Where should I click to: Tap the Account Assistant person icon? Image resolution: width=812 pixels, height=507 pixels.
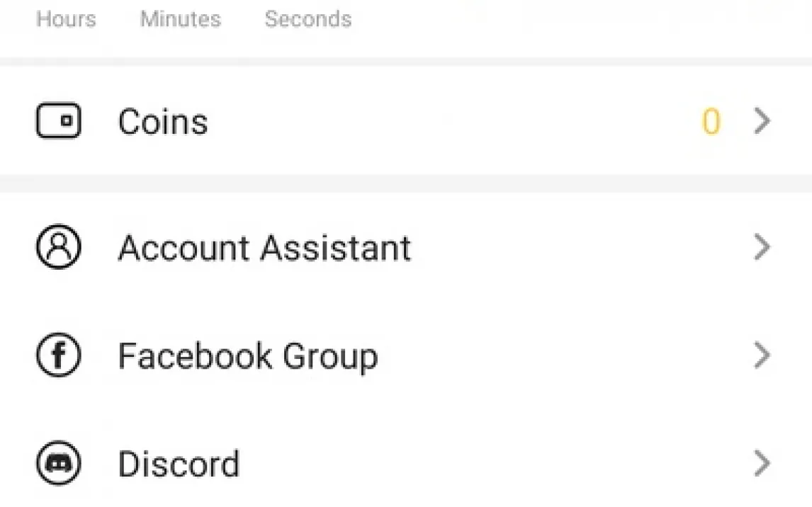click(58, 247)
